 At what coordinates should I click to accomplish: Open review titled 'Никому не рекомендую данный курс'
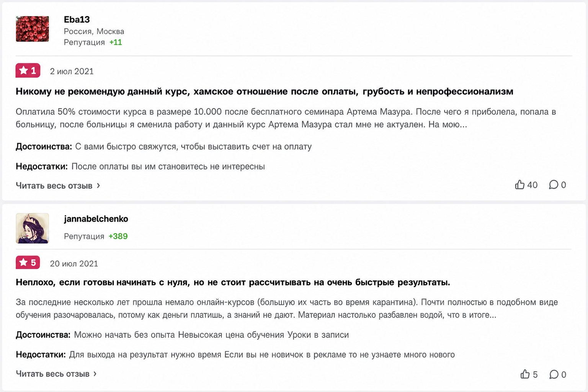click(x=264, y=91)
